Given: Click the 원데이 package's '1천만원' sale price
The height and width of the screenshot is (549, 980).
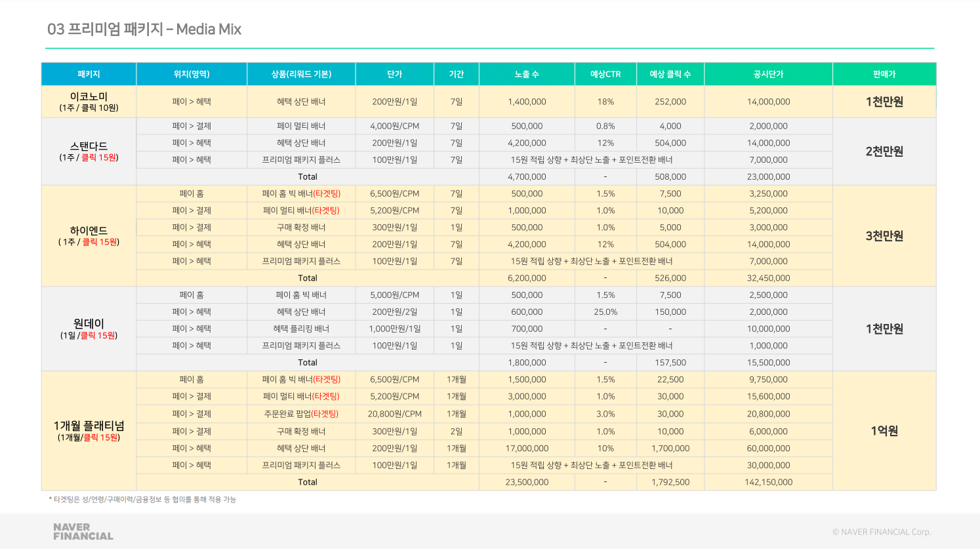Looking at the screenshot, I should (884, 329).
